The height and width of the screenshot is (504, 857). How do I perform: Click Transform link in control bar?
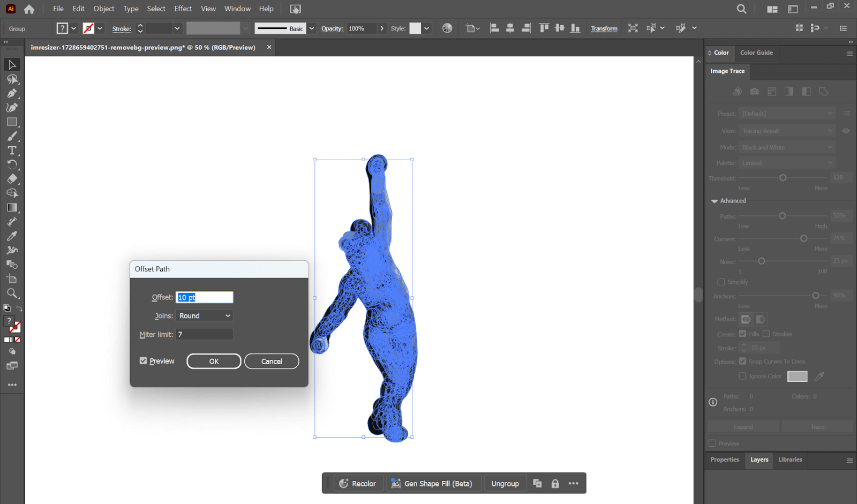(x=604, y=28)
